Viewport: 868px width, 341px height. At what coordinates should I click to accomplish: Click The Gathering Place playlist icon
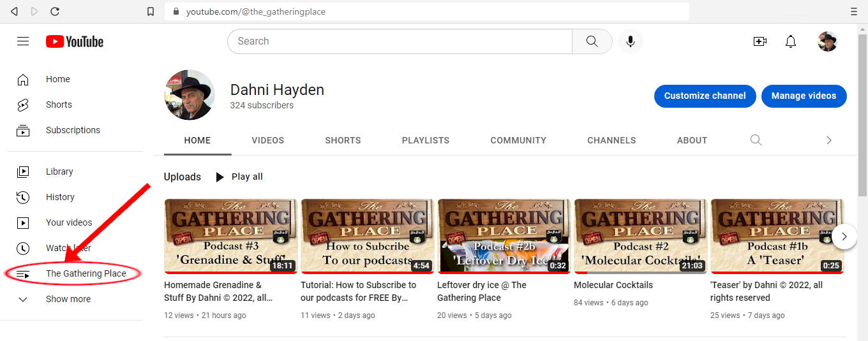[23, 274]
